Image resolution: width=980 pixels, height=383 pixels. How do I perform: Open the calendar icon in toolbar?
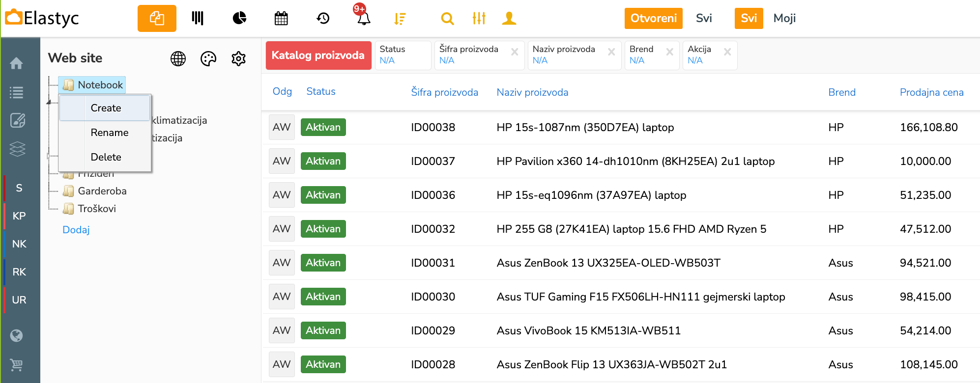(281, 19)
